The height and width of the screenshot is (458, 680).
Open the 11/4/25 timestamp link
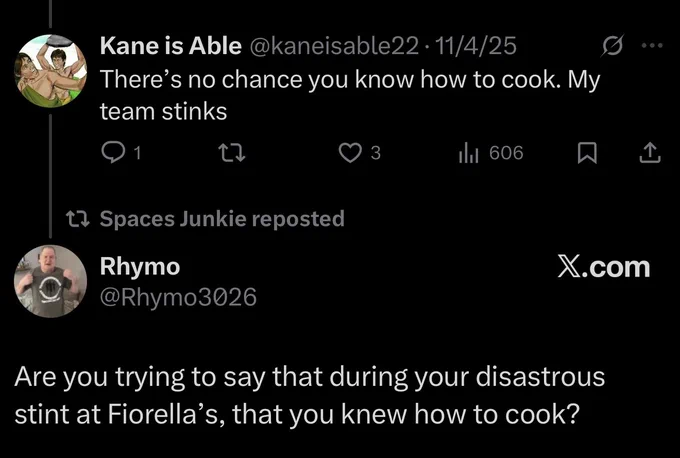coord(475,46)
